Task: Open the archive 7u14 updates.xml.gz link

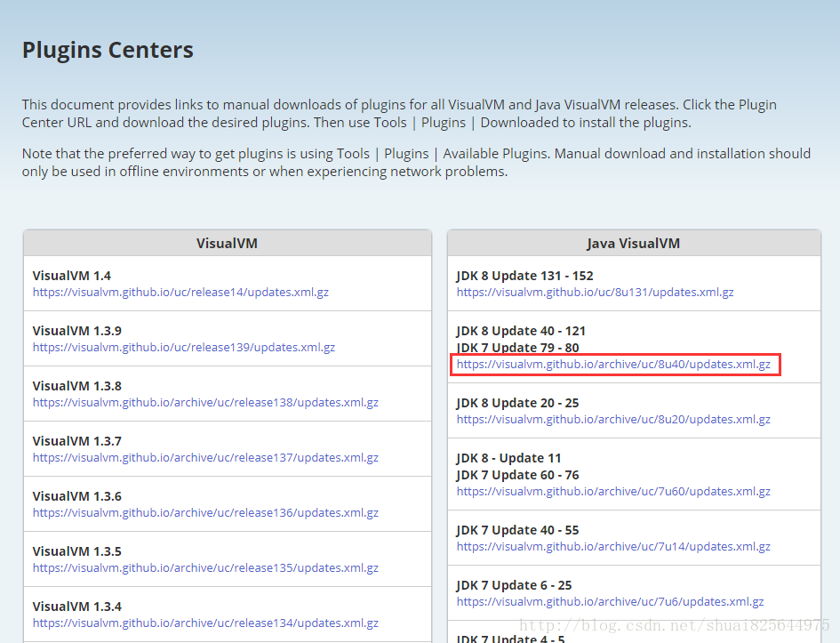Action: coord(613,547)
